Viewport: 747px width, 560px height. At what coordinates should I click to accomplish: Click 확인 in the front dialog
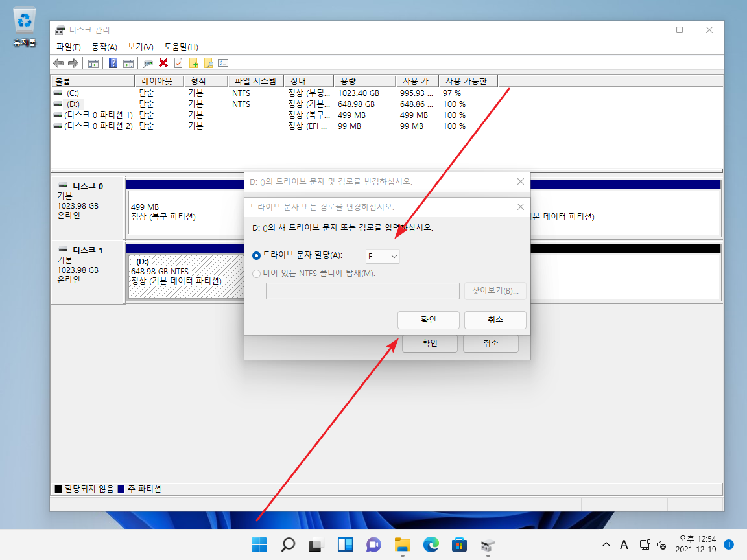[428, 320]
